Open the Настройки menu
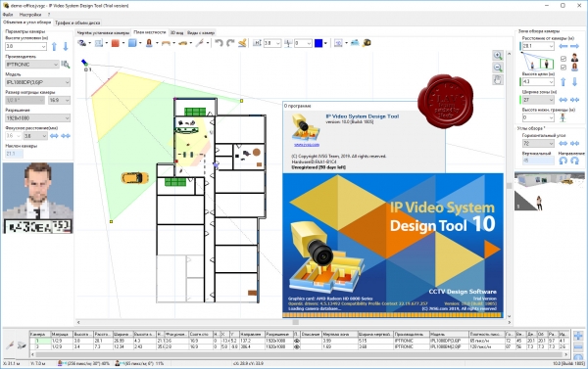Screen dimensions: 588x369 pos(30,15)
